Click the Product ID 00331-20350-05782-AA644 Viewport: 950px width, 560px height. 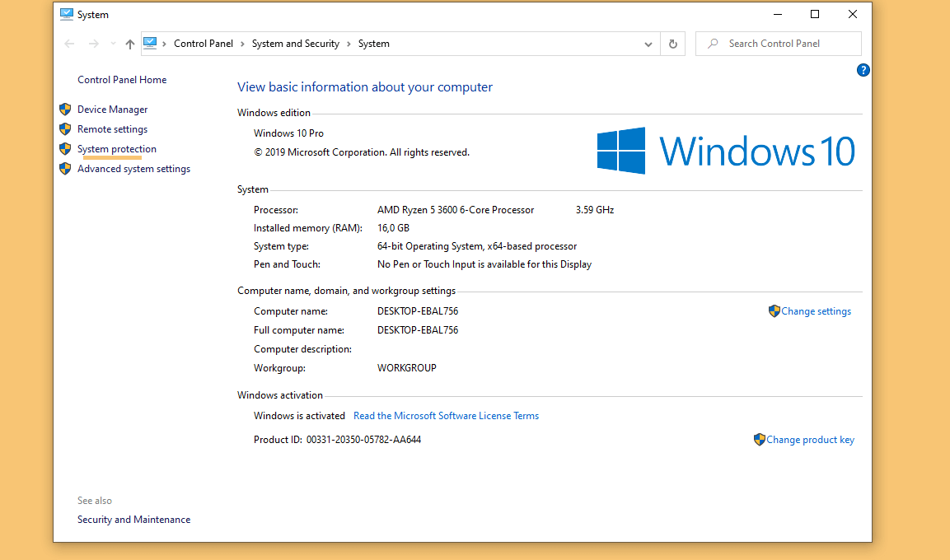click(x=338, y=440)
